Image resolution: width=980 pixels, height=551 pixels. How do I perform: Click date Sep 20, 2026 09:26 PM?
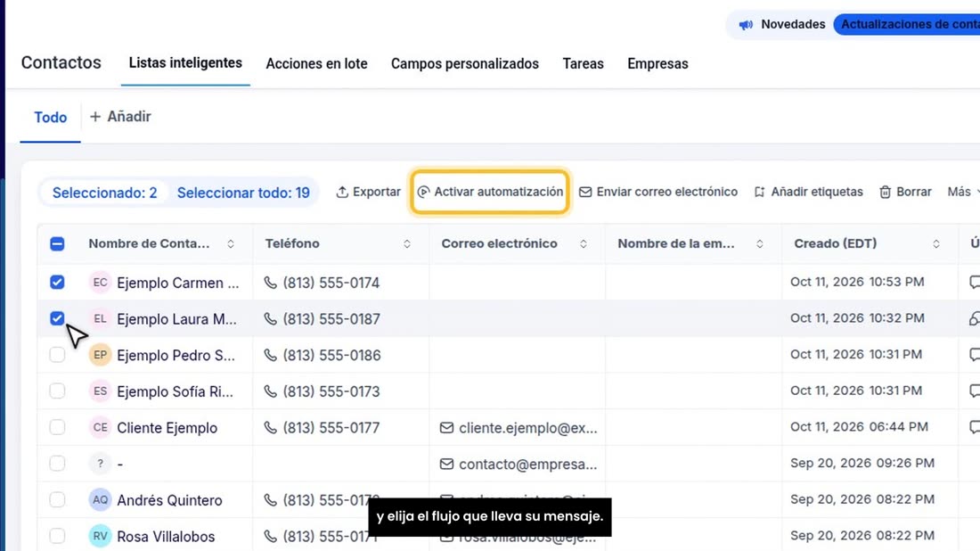pos(862,463)
